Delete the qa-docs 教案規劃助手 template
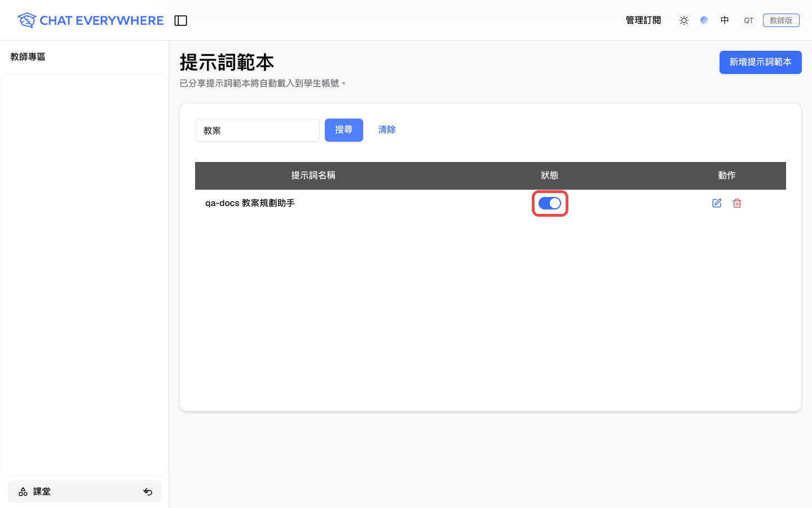The height and width of the screenshot is (508, 812). coord(737,203)
